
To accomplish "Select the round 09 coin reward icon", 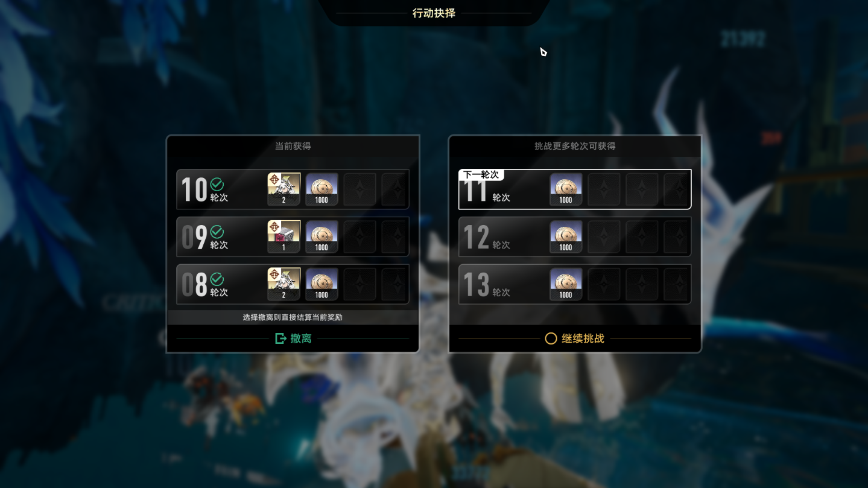I will pyautogui.click(x=322, y=236).
